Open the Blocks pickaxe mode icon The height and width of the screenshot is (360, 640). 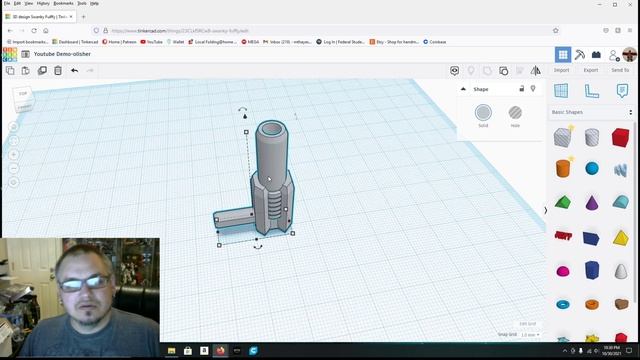(x=580, y=55)
